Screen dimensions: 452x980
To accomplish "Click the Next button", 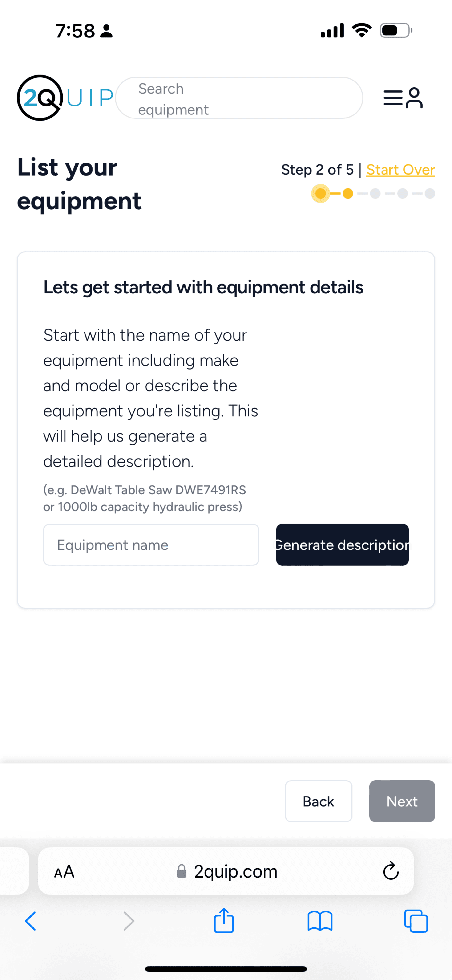I will 402,801.
